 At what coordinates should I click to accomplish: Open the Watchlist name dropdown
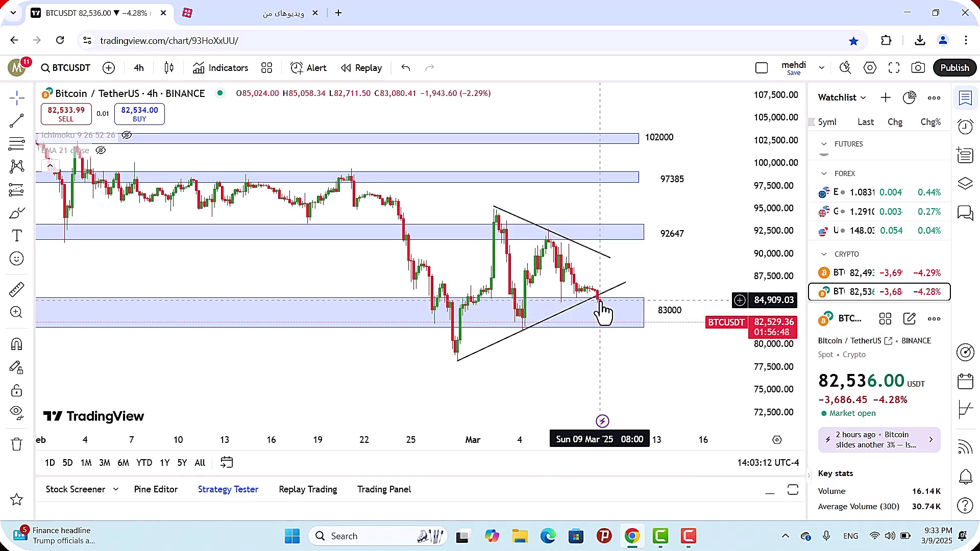tap(842, 97)
